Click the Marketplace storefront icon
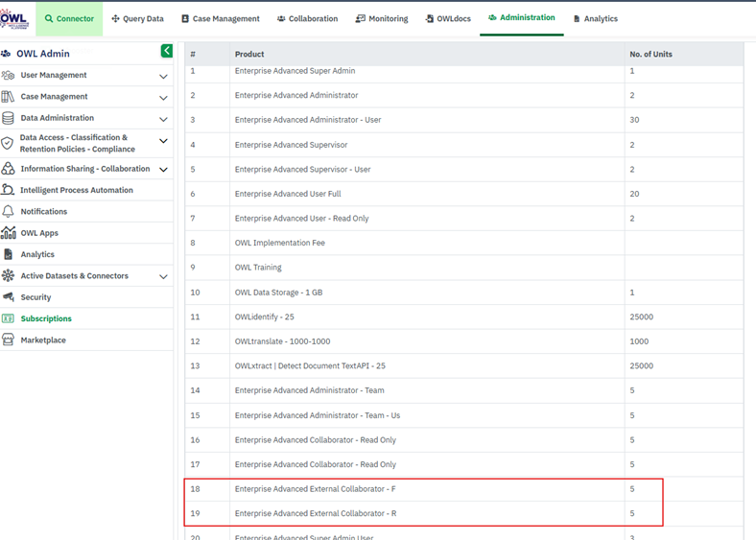 pyautogui.click(x=9, y=340)
